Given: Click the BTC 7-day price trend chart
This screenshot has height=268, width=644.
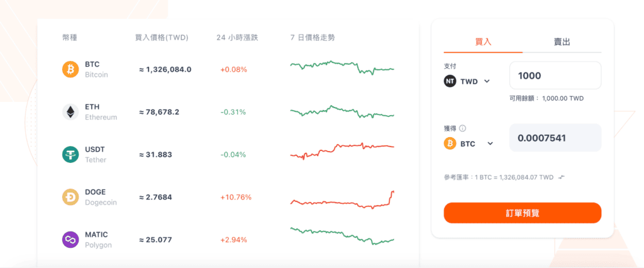Looking at the screenshot, I should click(342, 68).
